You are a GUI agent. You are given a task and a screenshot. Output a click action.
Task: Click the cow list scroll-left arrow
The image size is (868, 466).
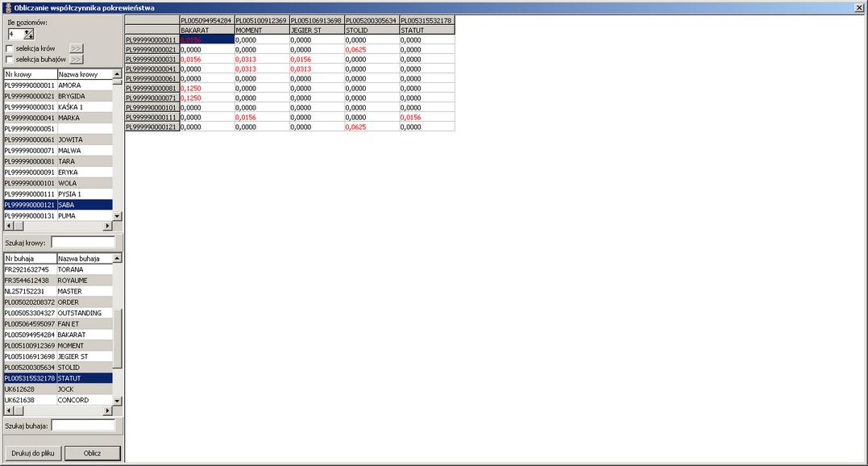coord(8,227)
